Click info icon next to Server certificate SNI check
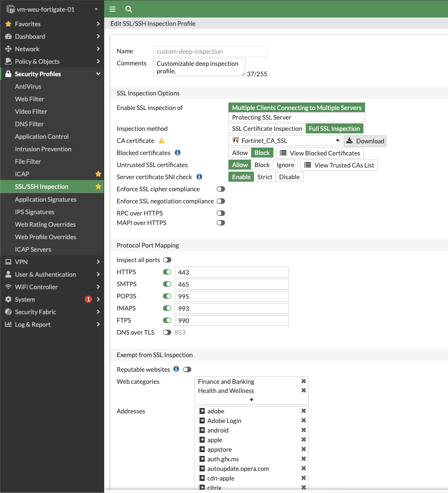The image size is (448, 493). 199,177
